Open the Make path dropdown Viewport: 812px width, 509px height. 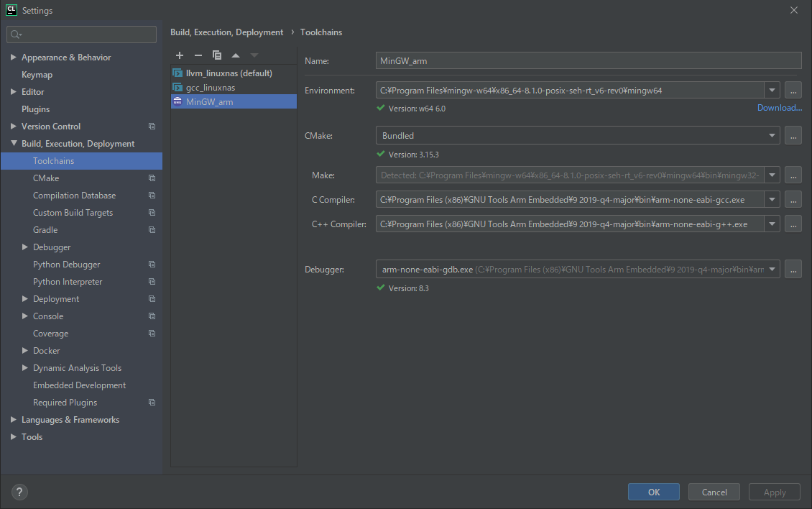[772, 175]
